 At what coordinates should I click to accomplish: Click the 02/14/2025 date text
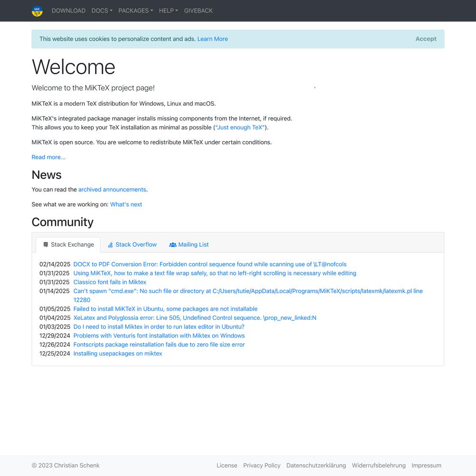click(x=55, y=264)
